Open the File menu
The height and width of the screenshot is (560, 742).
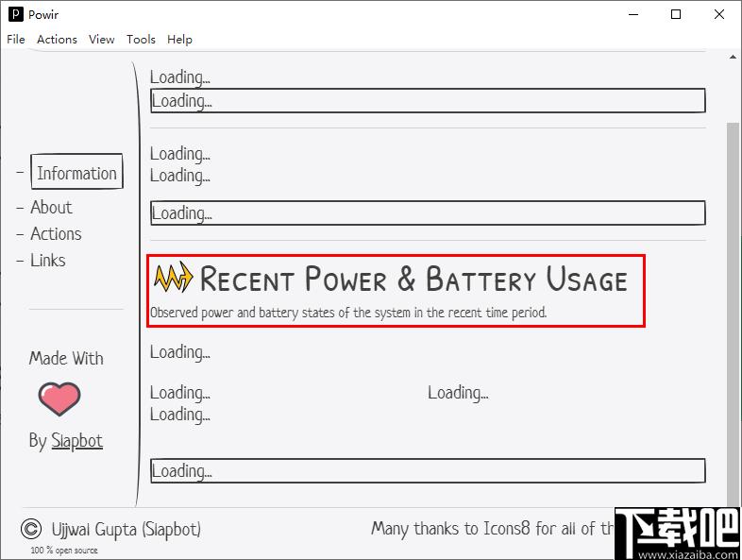(x=16, y=40)
